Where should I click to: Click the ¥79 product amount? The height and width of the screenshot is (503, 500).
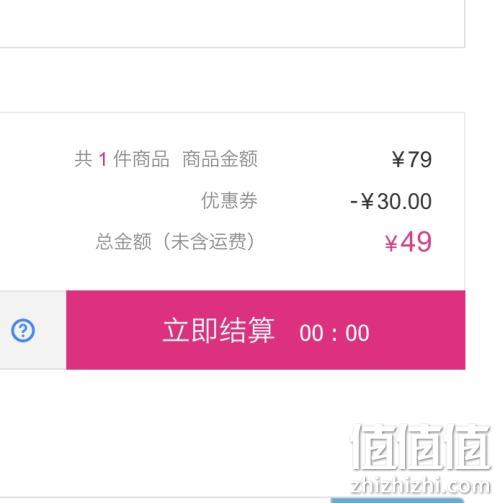412,159
